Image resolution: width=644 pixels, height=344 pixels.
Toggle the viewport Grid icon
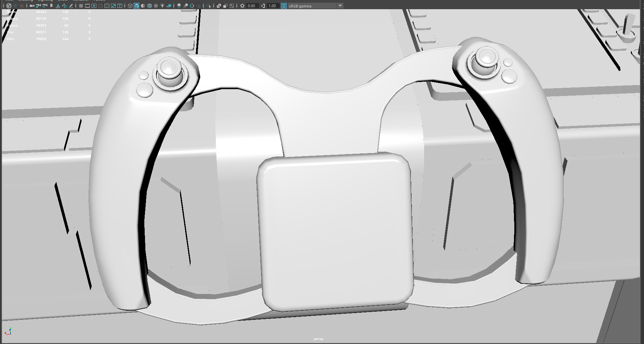[x=81, y=6]
